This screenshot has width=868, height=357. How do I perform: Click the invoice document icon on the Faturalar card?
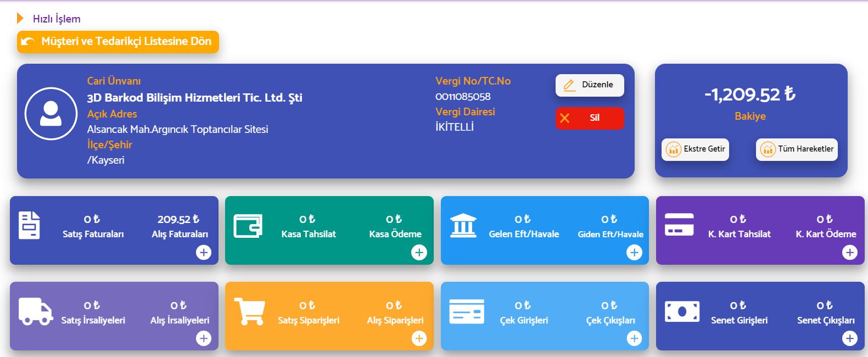pos(29,225)
